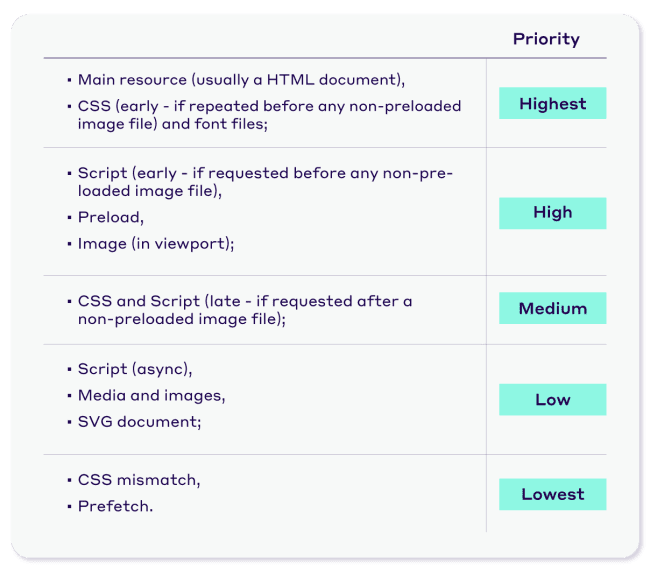Click the SVG document list item
Screen dimensions: 650x577
pos(139,422)
